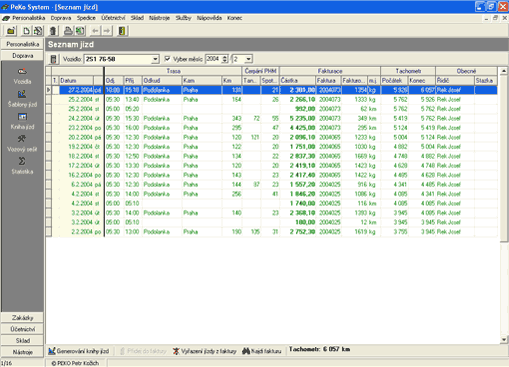The image size is (509, 367).
Task: Click the left arrow back toolbar icon
Action: [95, 31]
